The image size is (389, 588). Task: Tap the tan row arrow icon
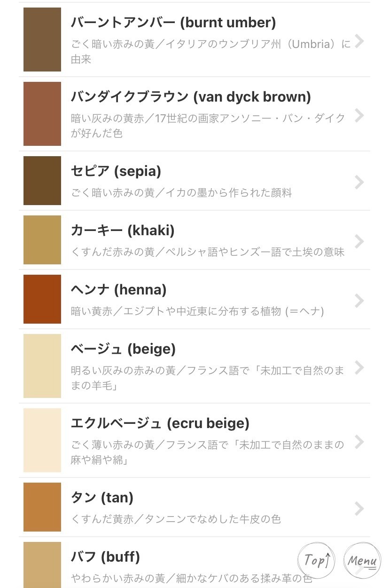pos(359,509)
